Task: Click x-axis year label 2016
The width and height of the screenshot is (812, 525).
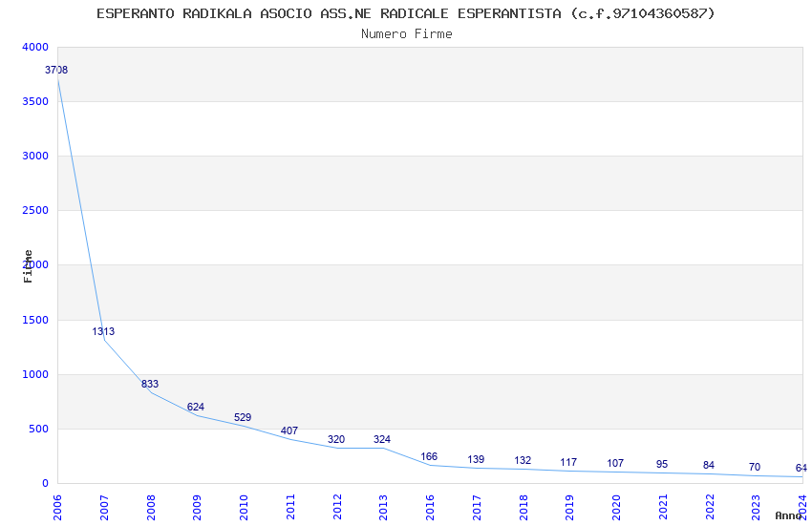Action: (x=430, y=508)
